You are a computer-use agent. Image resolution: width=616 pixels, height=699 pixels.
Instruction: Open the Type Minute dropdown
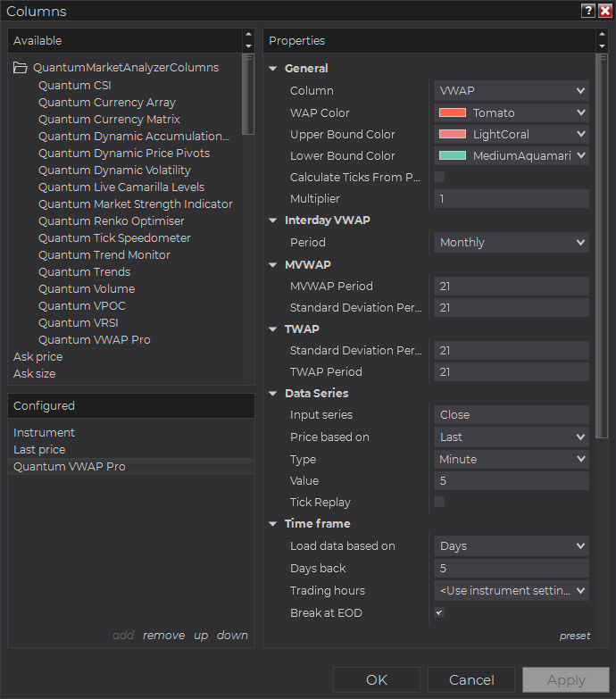(x=512, y=459)
